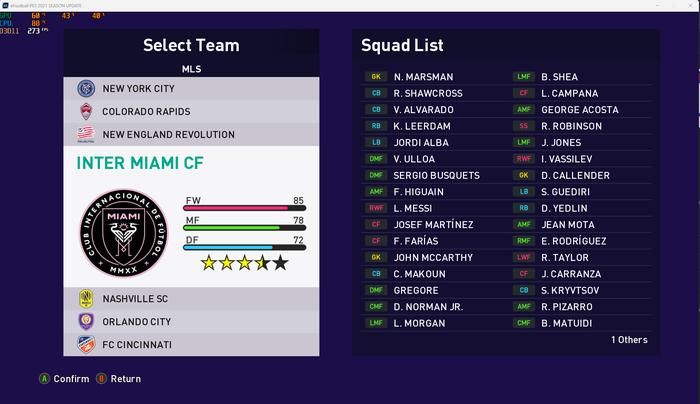Click the FW rating bar
This screenshot has height=404, width=700.
pyautogui.click(x=243, y=209)
